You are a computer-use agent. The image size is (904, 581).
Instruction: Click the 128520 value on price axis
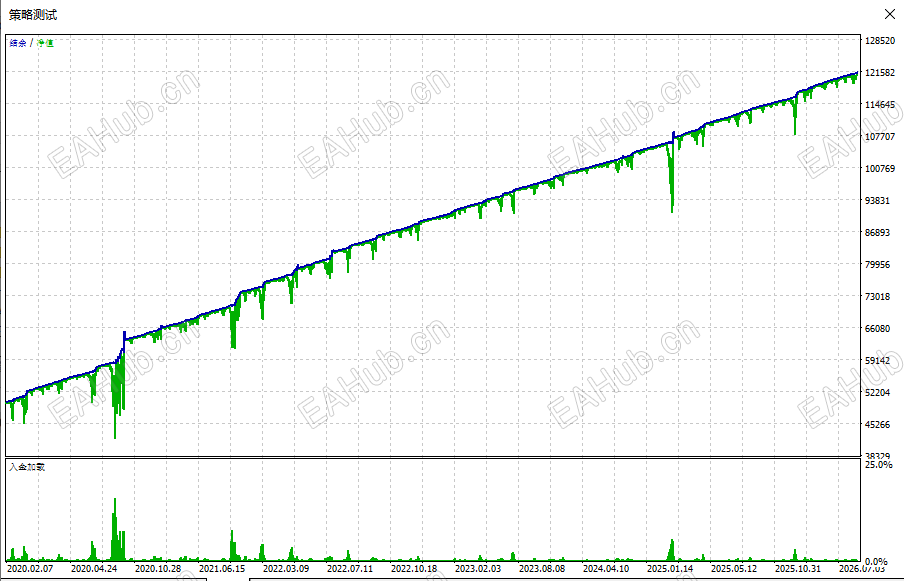(880, 41)
